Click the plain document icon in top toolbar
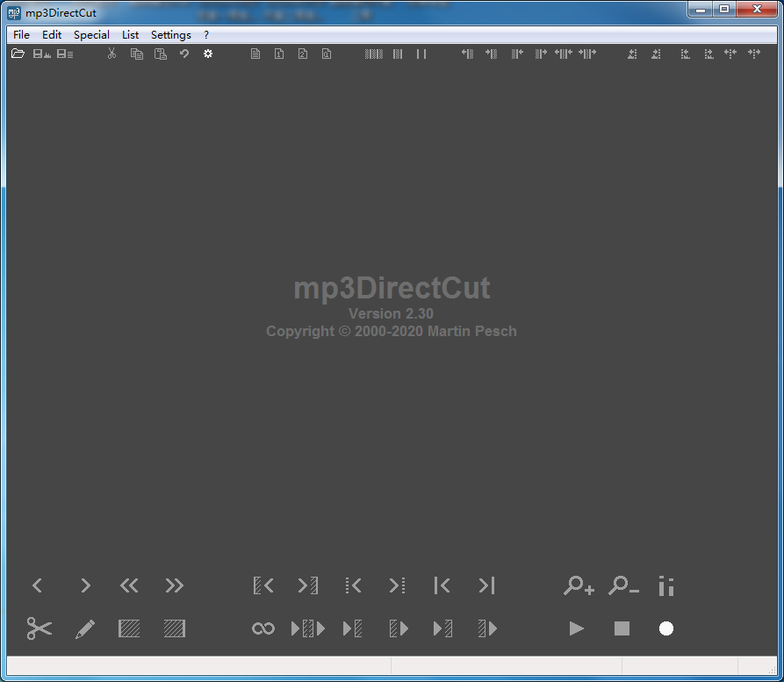 click(255, 54)
